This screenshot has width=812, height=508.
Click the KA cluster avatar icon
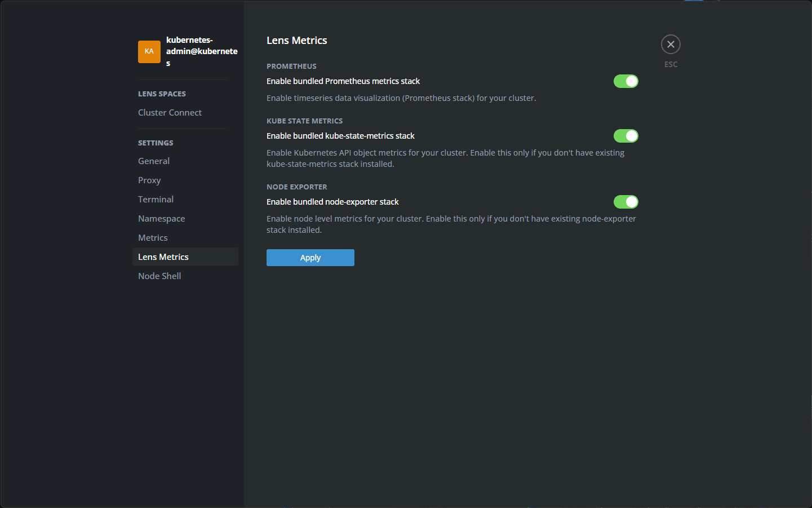coord(149,51)
